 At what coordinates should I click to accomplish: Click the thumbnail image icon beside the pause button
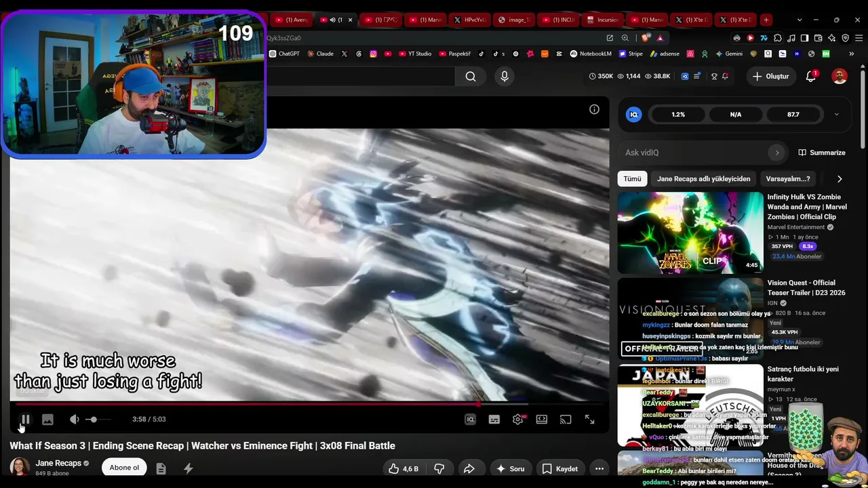coord(47,420)
